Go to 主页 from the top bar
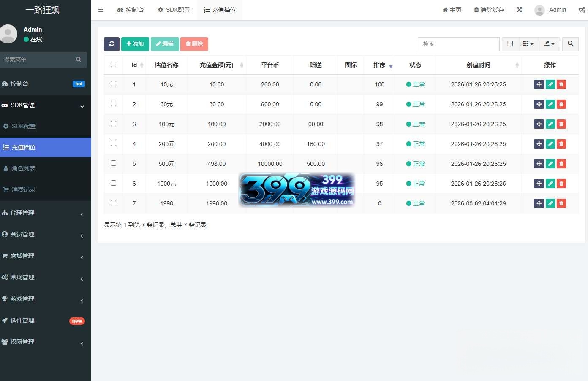Screen dimensions: 588x381 [x=452, y=10]
